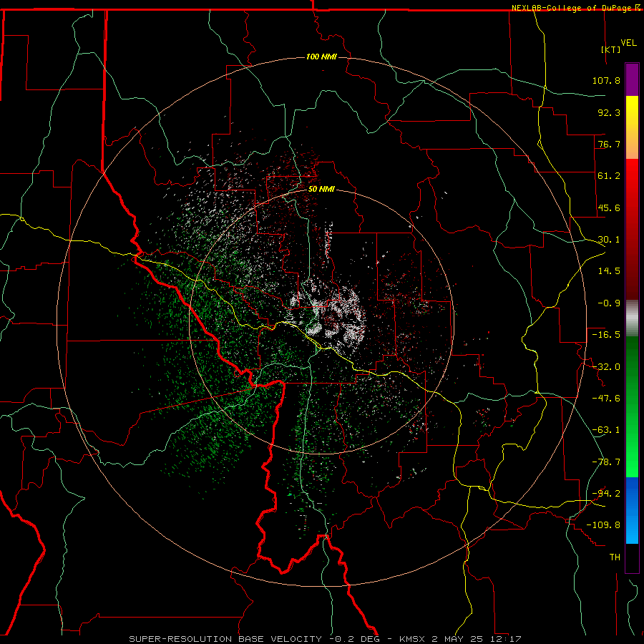Select the 14.5 scale value
This screenshot has width=644, height=644.
tap(609, 271)
